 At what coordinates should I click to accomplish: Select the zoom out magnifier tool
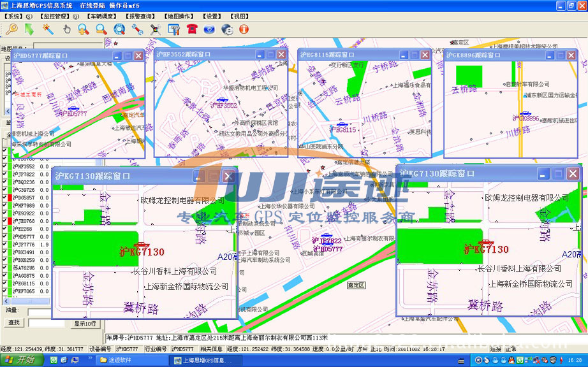101,29
